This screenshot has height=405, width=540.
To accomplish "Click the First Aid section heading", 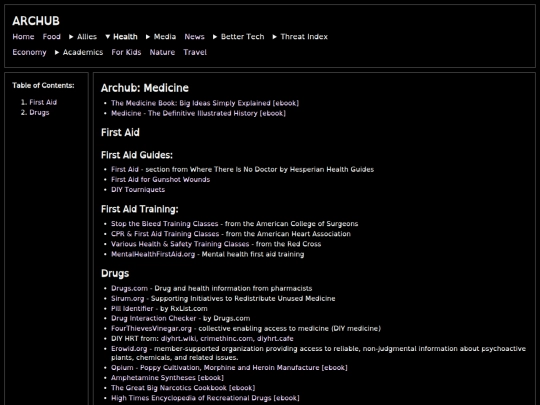I will tap(120, 133).
